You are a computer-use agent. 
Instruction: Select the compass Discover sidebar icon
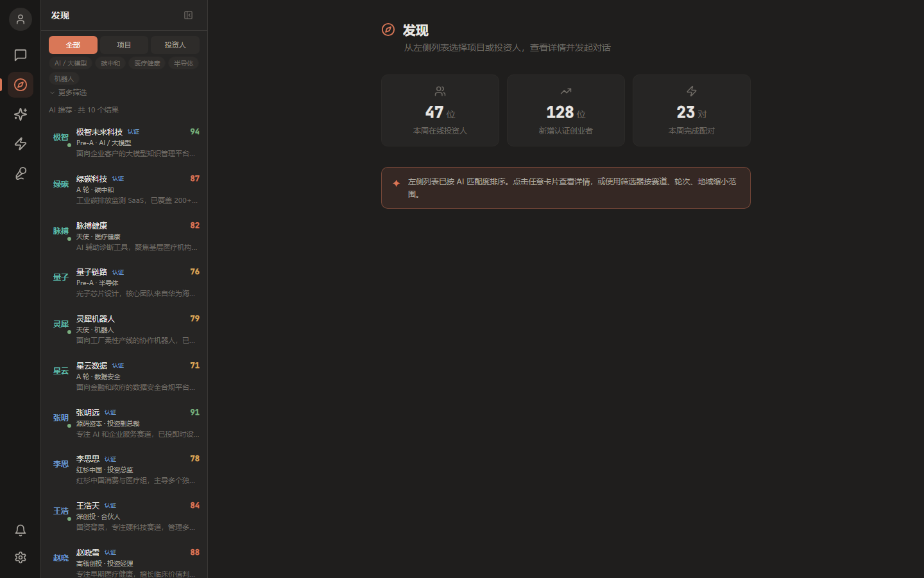click(x=21, y=85)
